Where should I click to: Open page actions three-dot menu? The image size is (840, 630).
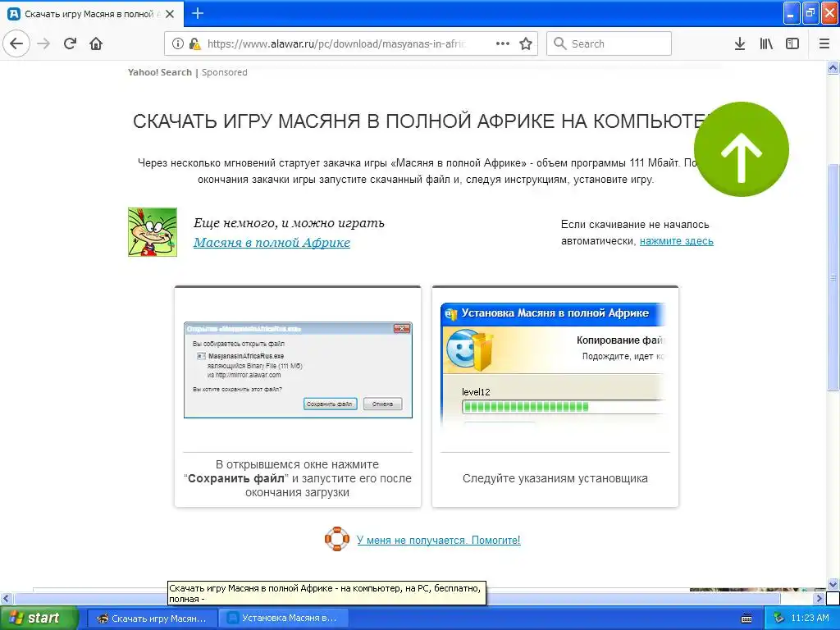point(503,44)
